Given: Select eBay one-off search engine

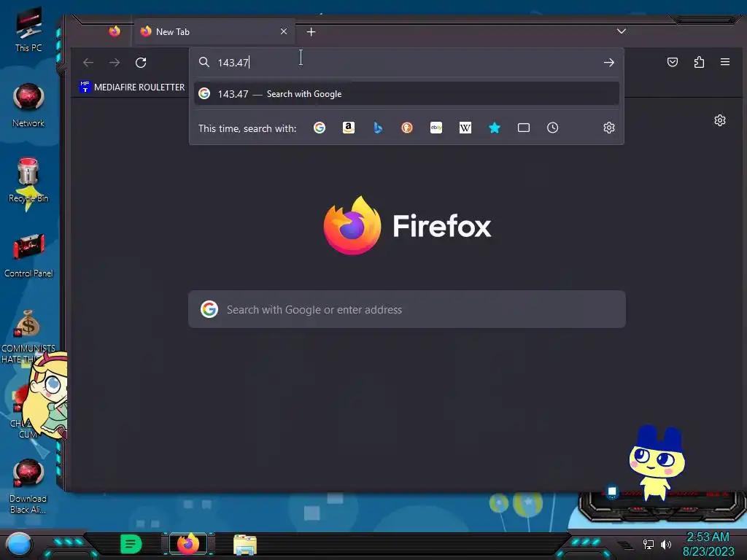Looking at the screenshot, I should pyautogui.click(x=436, y=128).
